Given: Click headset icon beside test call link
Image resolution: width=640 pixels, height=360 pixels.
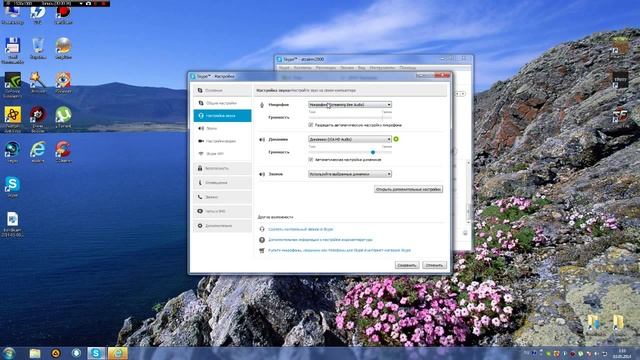Looking at the screenshot, I should 262,229.
